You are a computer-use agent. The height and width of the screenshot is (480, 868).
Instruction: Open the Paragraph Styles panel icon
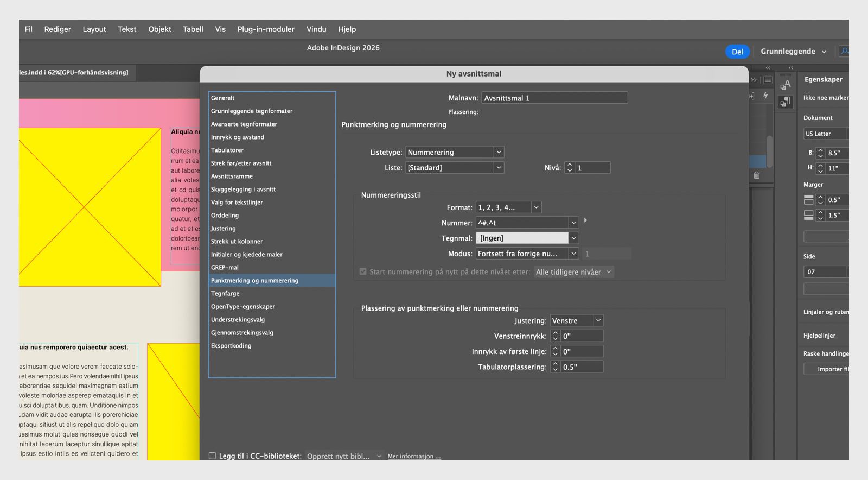point(786,102)
